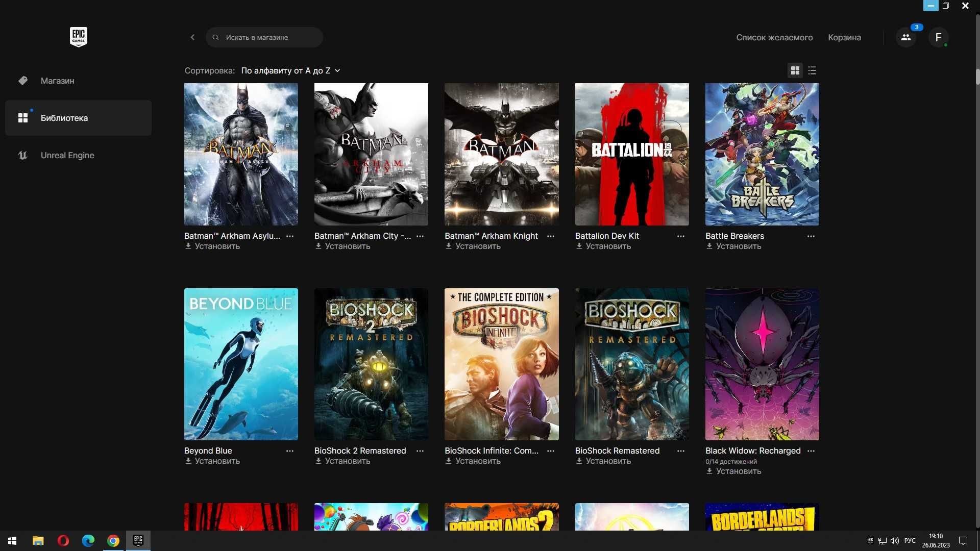Install Batman Arkham Asylum
The image size is (980, 551).
tap(212, 246)
